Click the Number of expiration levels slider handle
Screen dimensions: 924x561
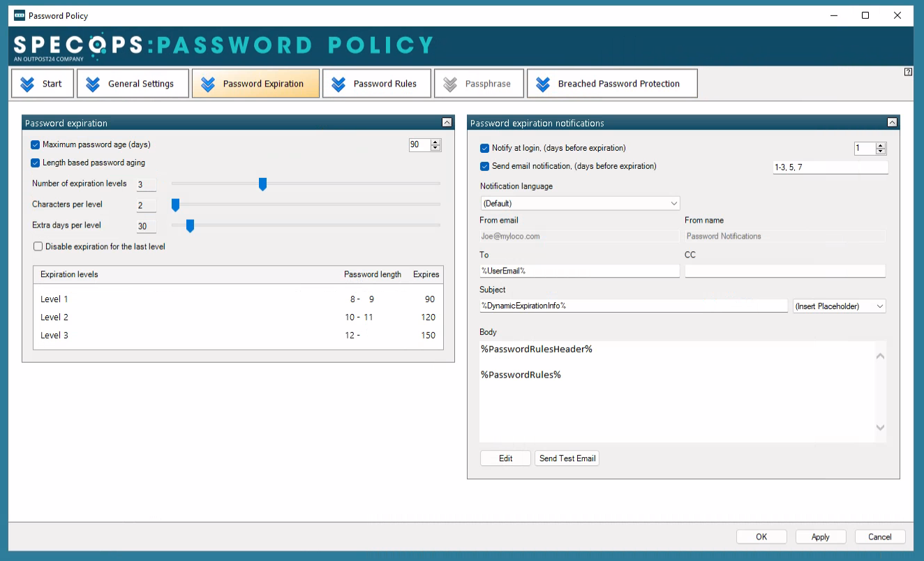(263, 184)
